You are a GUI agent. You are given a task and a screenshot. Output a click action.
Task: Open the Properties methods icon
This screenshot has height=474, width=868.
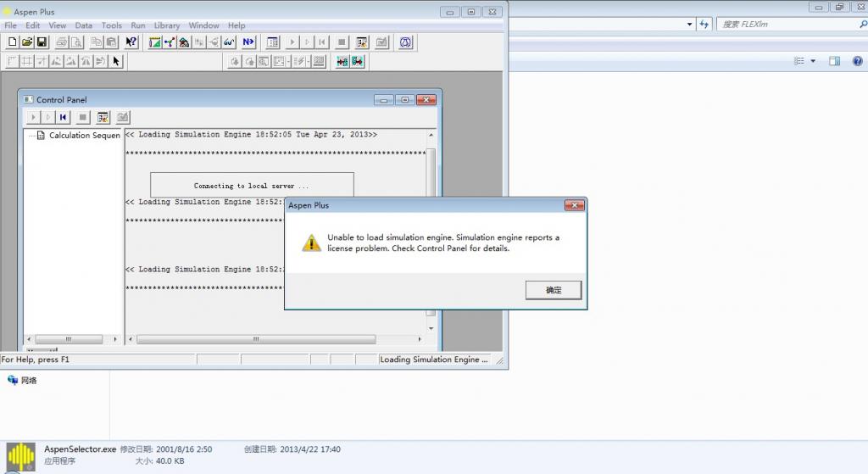pos(184,42)
